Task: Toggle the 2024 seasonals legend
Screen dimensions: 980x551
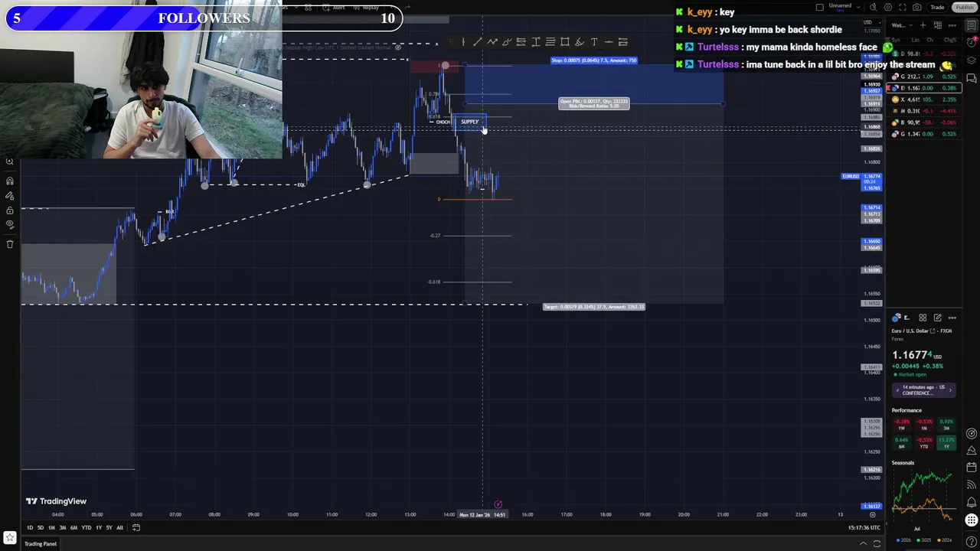Action: [x=945, y=540]
